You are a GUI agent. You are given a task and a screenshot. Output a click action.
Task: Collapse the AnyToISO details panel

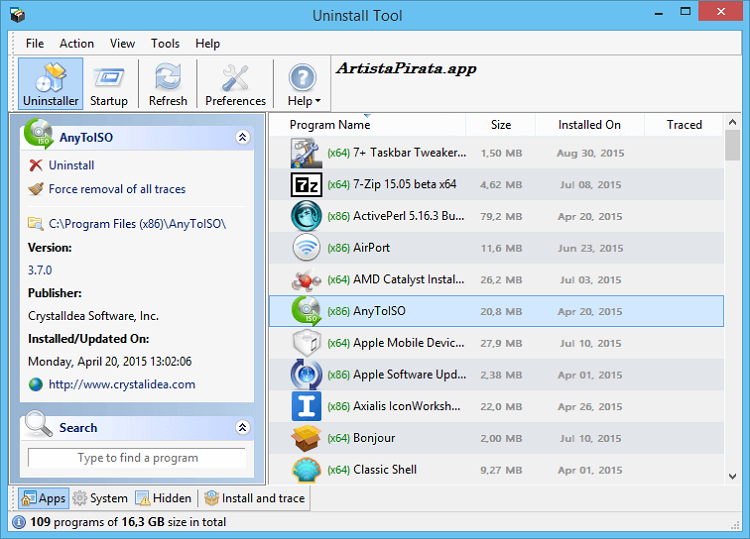(x=242, y=138)
